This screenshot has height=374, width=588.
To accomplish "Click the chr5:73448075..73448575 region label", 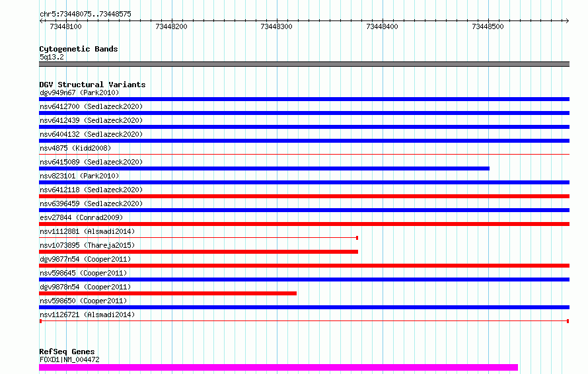I will coord(85,14).
